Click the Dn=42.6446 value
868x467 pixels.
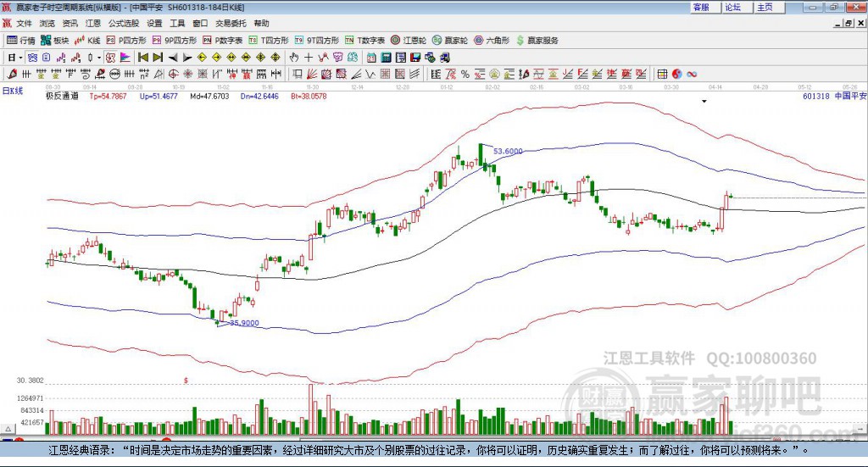259,97
